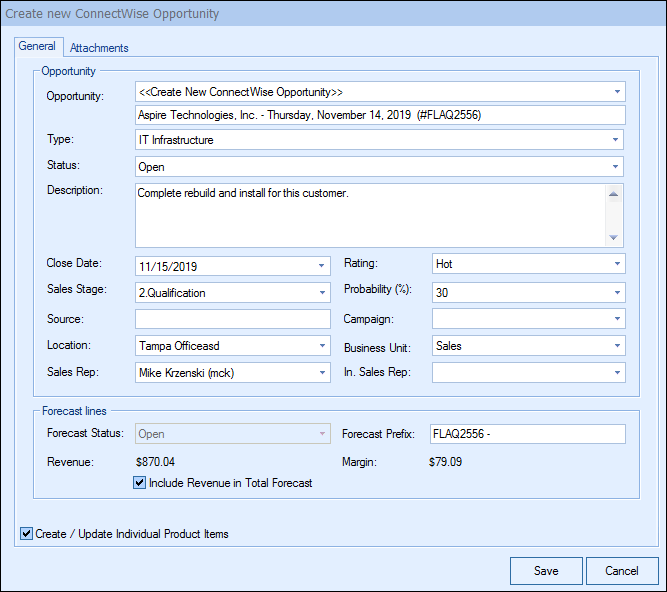Open the In. Sales Rep dropdown
The image size is (667, 592).
[x=617, y=373]
